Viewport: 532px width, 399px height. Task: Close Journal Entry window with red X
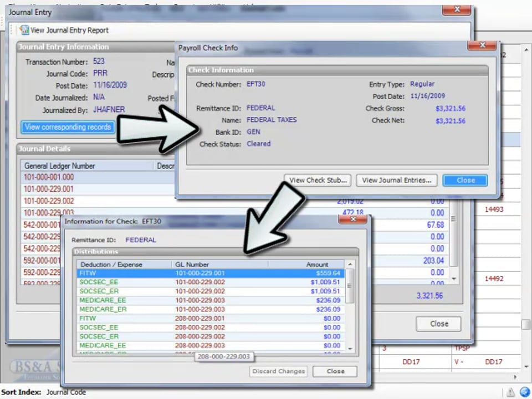pyautogui.click(x=457, y=10)
